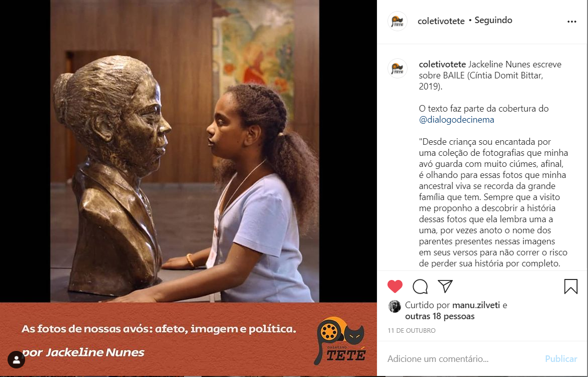Click the photo of girl facing bust

point(184,151)
